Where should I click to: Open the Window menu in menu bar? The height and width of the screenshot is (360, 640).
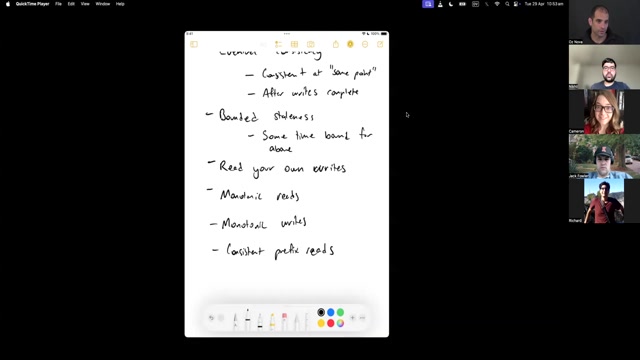pyautogui.click(x=102, y=4)
